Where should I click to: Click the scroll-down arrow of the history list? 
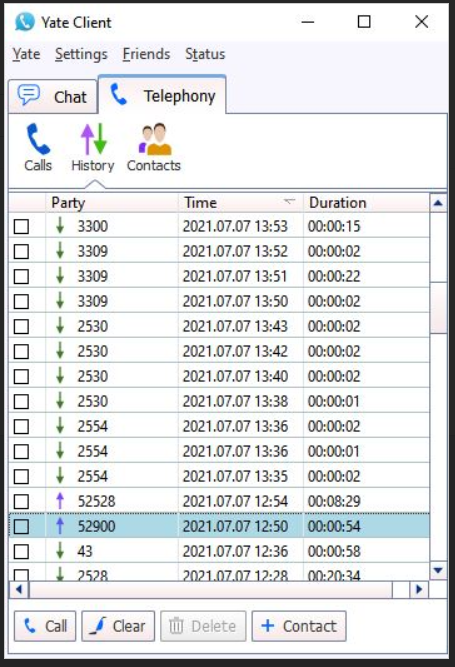click(x=438, y=570)
